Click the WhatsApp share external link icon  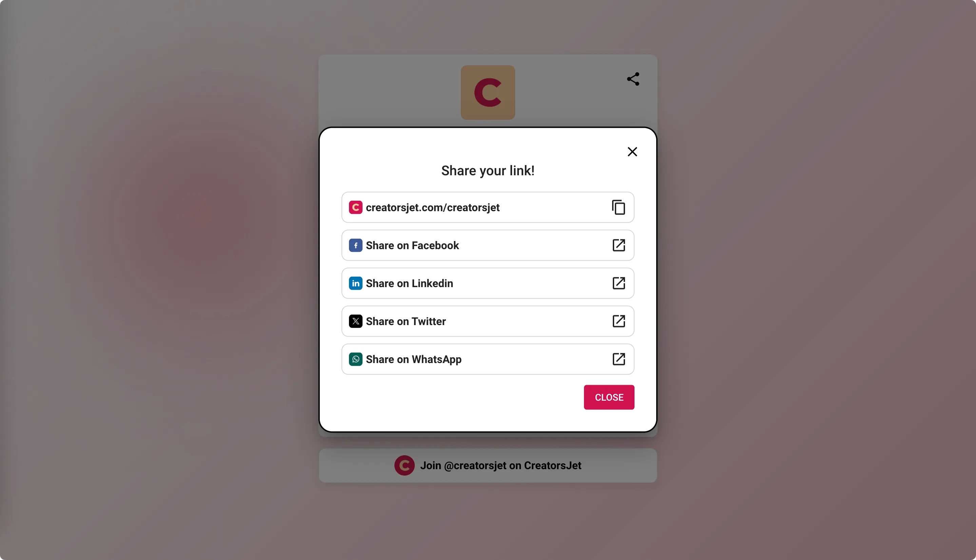click(x=619, y=359)
